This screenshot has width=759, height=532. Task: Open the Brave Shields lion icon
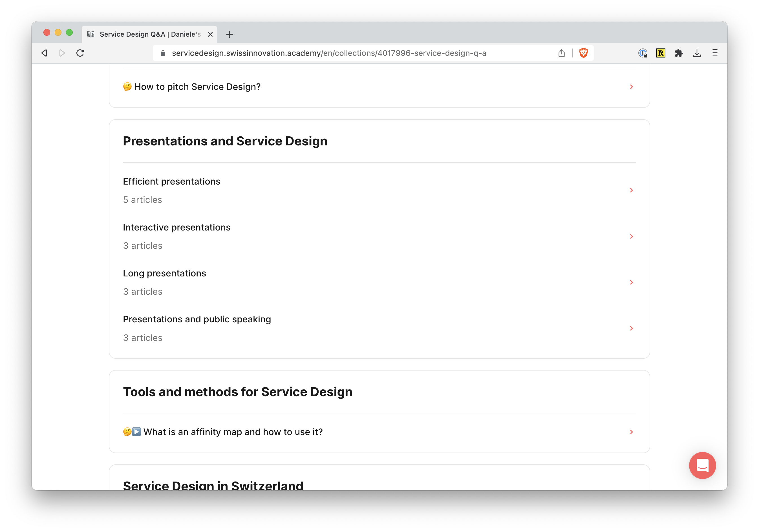tap(583, 53)
